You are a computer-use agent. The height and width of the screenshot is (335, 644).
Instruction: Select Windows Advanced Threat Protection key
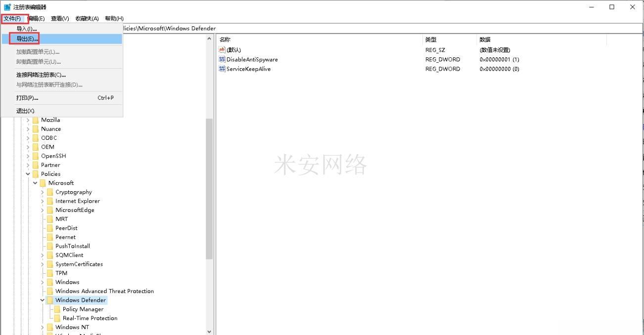(104, 291)
